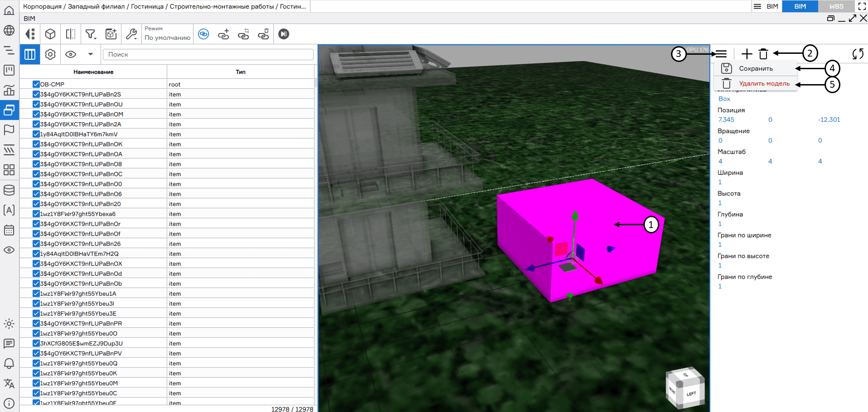This screenshot has height=412, width=868.
Task: Open the hamburger menu in properties panel
Action: tap(721, 54)
